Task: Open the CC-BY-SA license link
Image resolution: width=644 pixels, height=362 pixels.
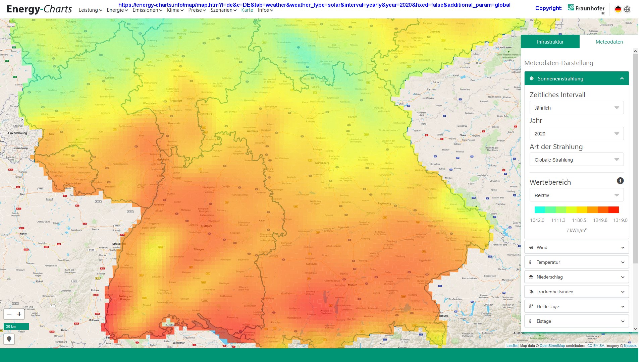Action: click(595, 346)
